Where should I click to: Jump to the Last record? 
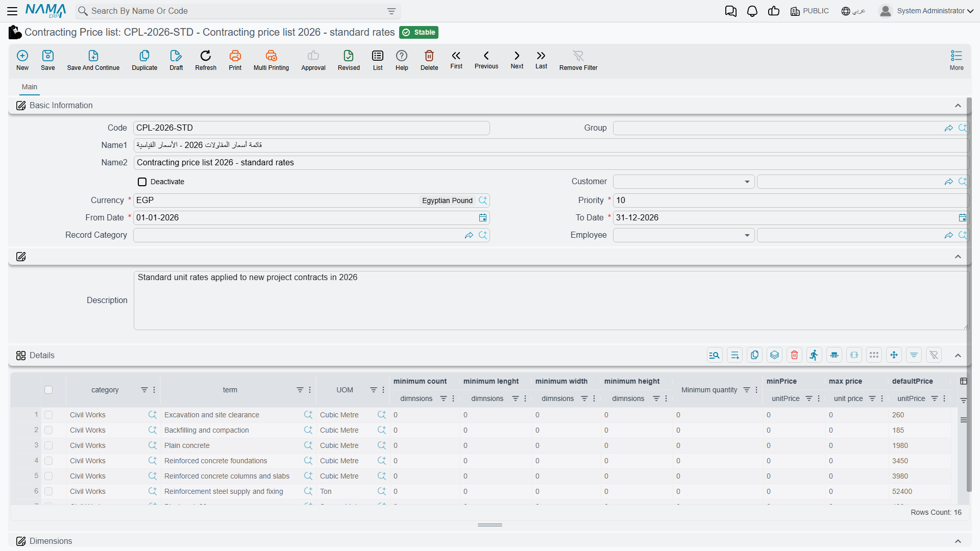tap(541, 59)
